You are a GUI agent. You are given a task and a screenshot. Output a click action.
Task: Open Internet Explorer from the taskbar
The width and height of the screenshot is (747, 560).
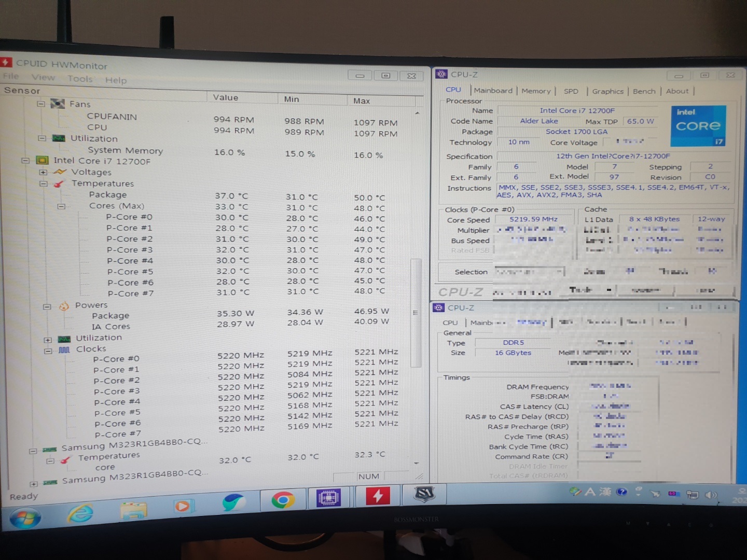80,513
